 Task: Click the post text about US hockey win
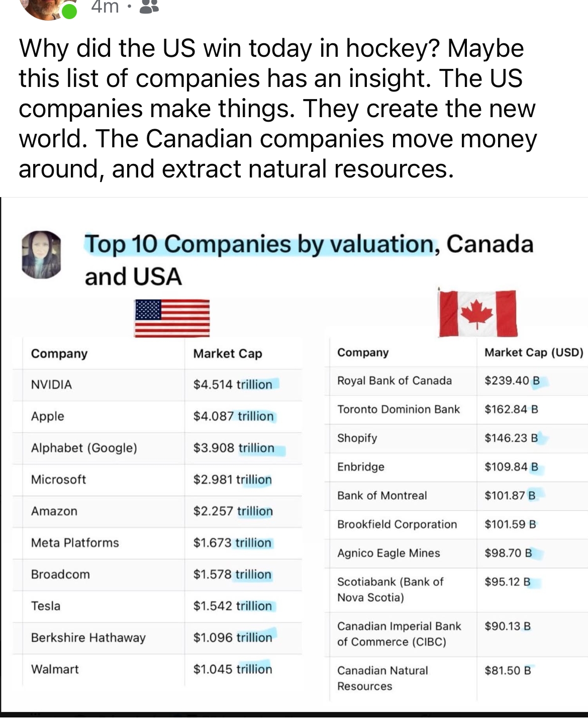coord(277,108)
